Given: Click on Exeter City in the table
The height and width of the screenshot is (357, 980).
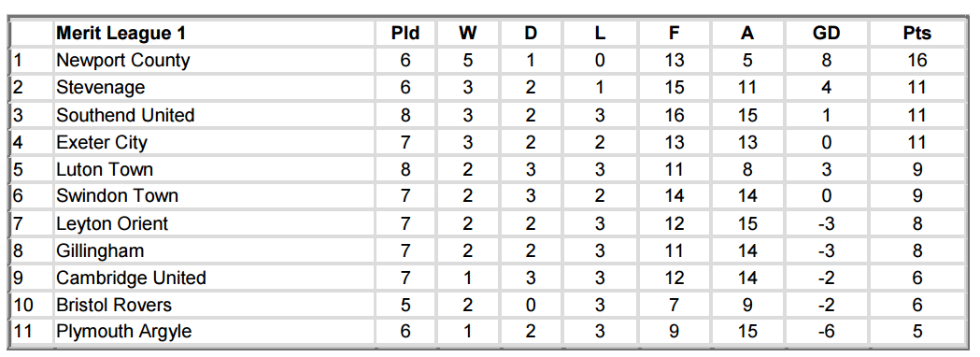Looking at the screenshot, I should [102, 143].
